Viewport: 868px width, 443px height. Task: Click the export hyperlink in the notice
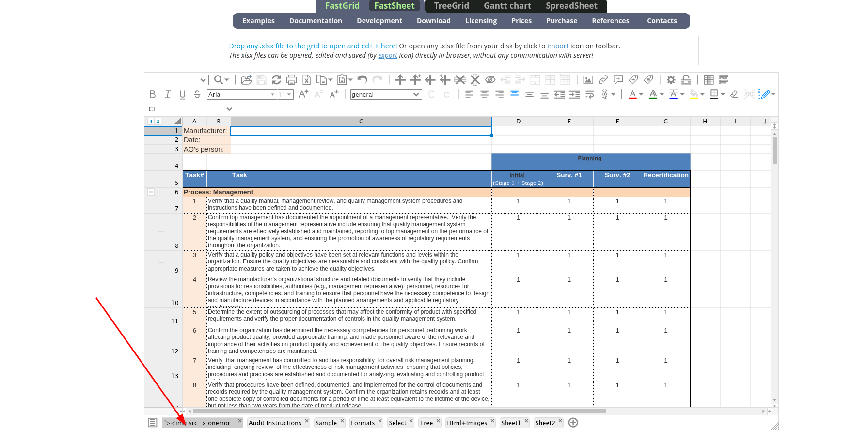pos(387,55)
